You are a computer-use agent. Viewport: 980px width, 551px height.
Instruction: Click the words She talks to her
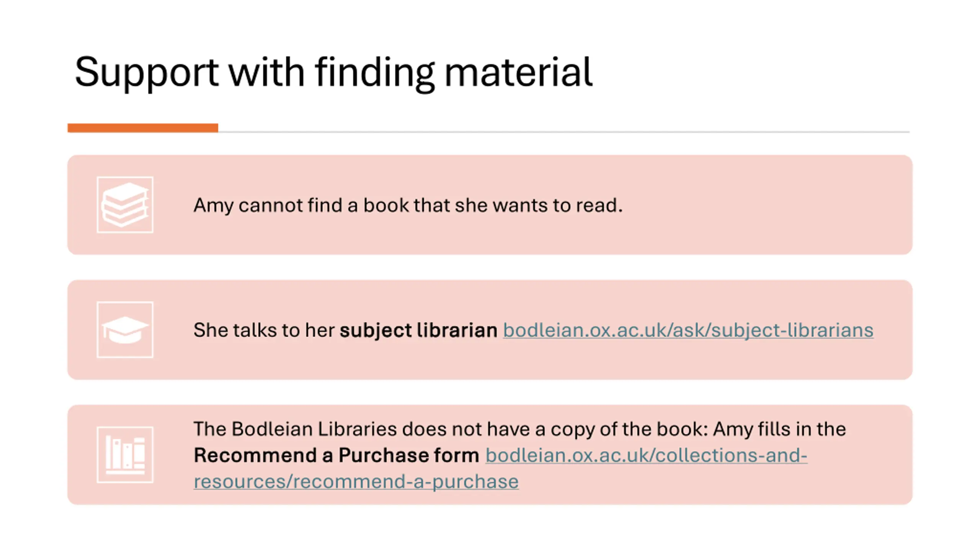pyautogui.click(x=264, y=330)
